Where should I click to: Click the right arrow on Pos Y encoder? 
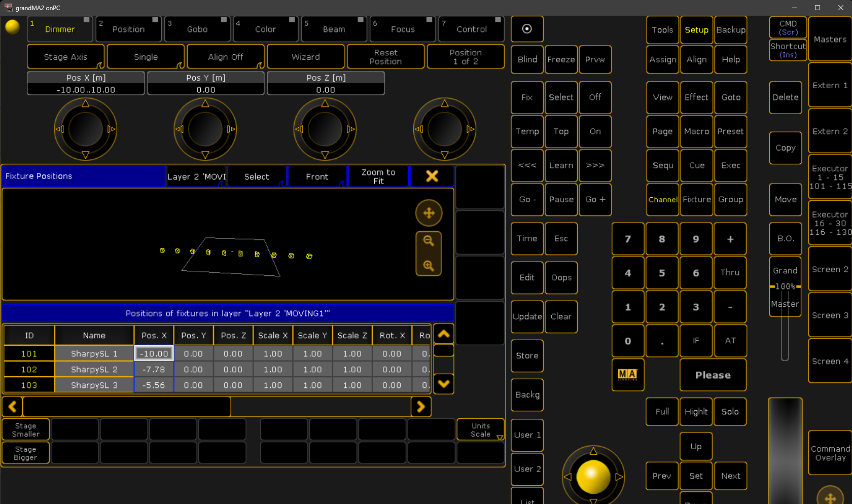tap(231, 129)
